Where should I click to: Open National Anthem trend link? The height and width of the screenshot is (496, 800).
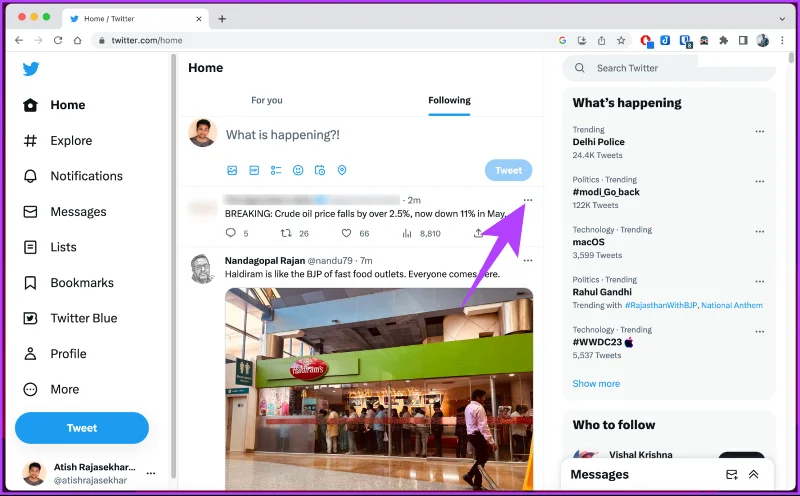coord(732,305)
